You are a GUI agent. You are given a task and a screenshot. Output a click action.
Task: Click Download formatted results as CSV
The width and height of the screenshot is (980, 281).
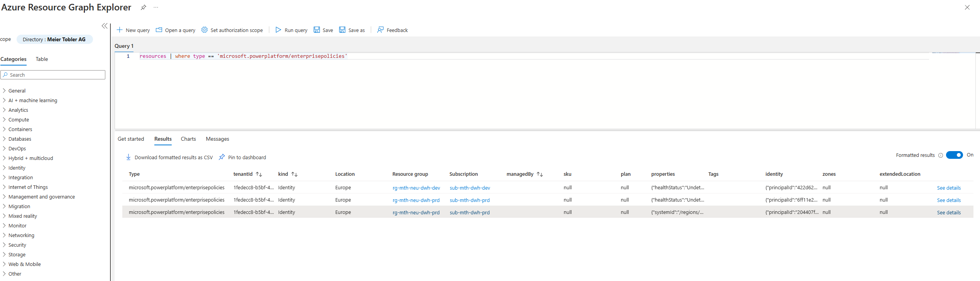174,157
